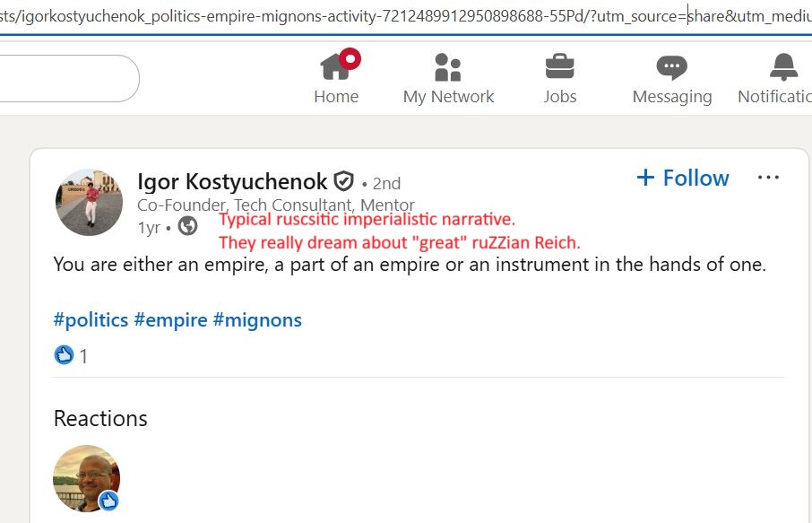Open My Network people icon
The width and height of the screenshot is (812, 523).
tap(447, 66)
